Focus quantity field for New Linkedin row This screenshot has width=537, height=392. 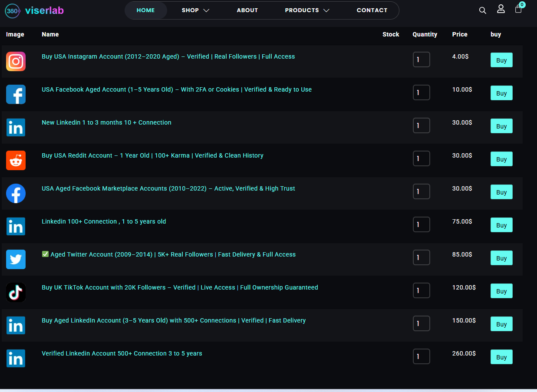(422, 125)
